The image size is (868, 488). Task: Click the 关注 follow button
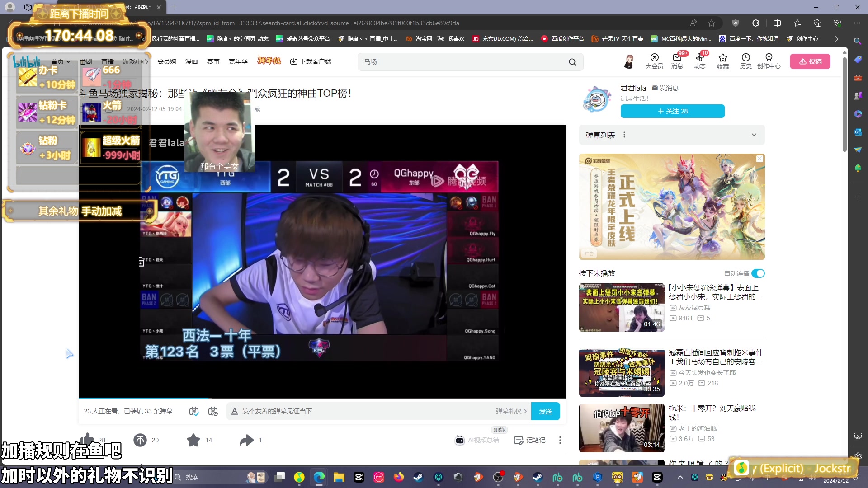click(x=672, y=111)
